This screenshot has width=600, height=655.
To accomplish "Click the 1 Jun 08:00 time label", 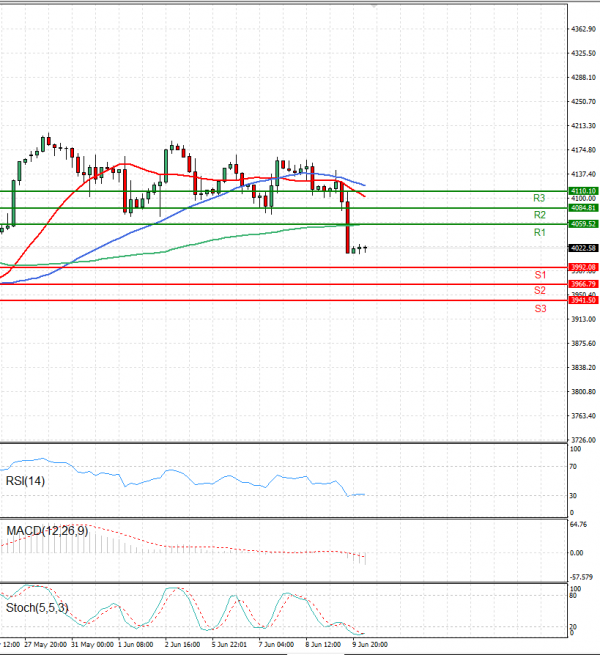I will click(x=136, y=645).
